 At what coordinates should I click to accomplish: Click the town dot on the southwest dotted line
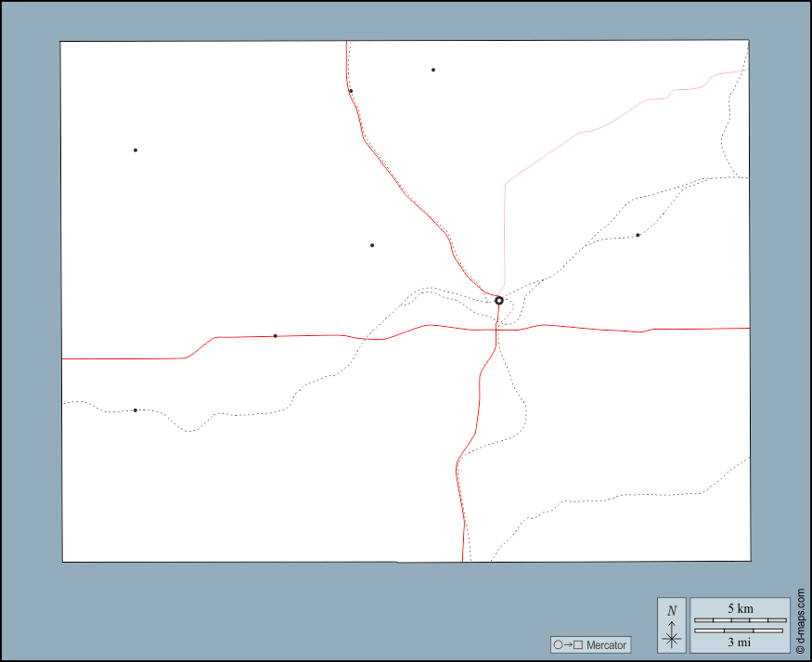coord(135,410)
